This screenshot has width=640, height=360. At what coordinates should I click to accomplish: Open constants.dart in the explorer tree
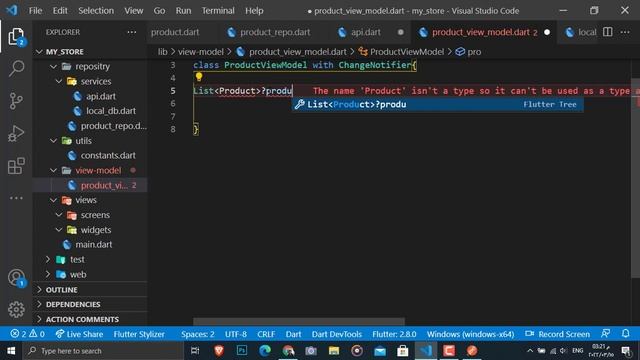click(x=108, y=156)
